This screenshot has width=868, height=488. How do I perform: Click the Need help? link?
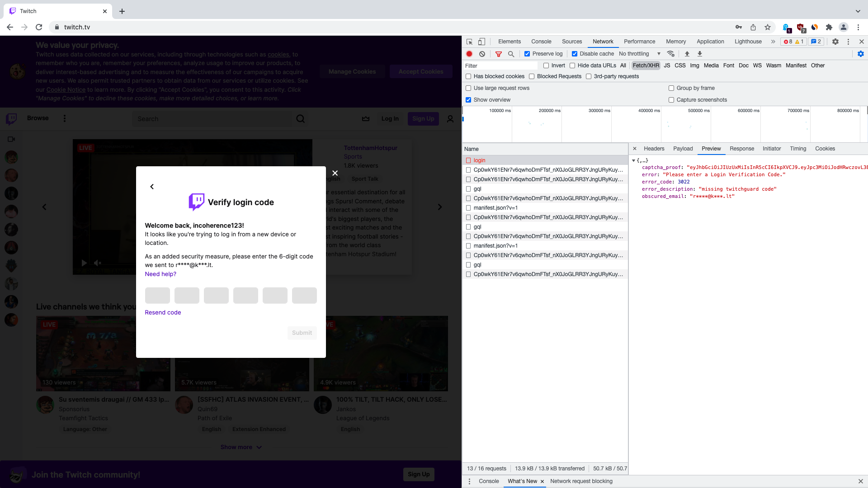coord(160,274)
